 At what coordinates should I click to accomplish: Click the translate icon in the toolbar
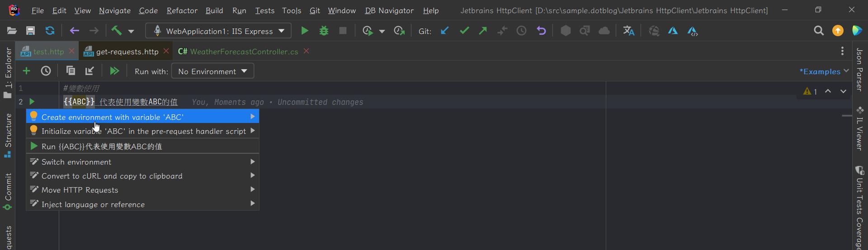tap(628, 31)
